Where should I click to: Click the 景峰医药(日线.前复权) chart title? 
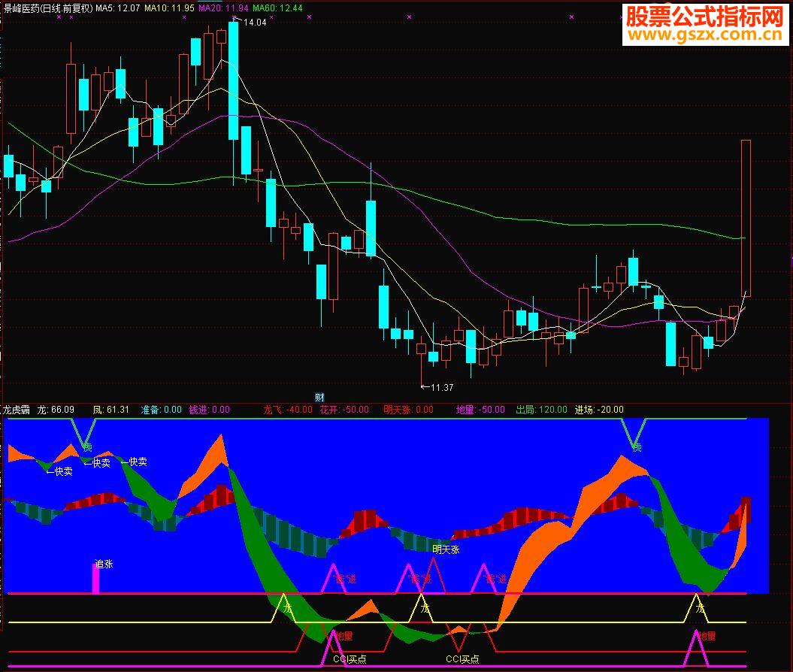coord(48,8)
